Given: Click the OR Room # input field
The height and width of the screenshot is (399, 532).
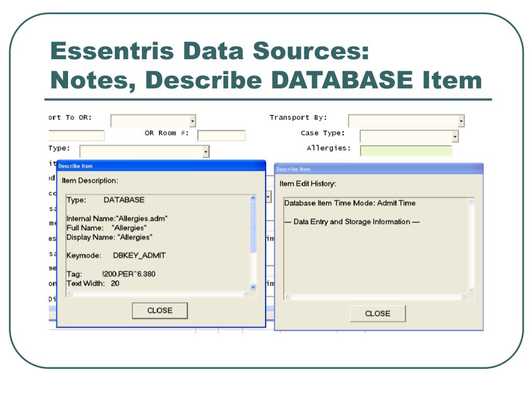Looking at the screenshot, I should click(221, 136).
